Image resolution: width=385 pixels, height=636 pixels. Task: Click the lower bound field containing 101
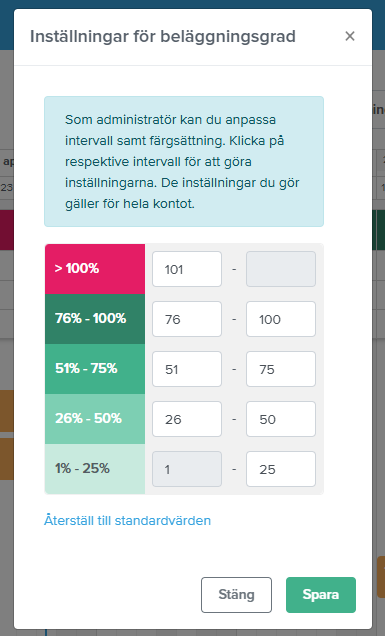tap(187, 269)
